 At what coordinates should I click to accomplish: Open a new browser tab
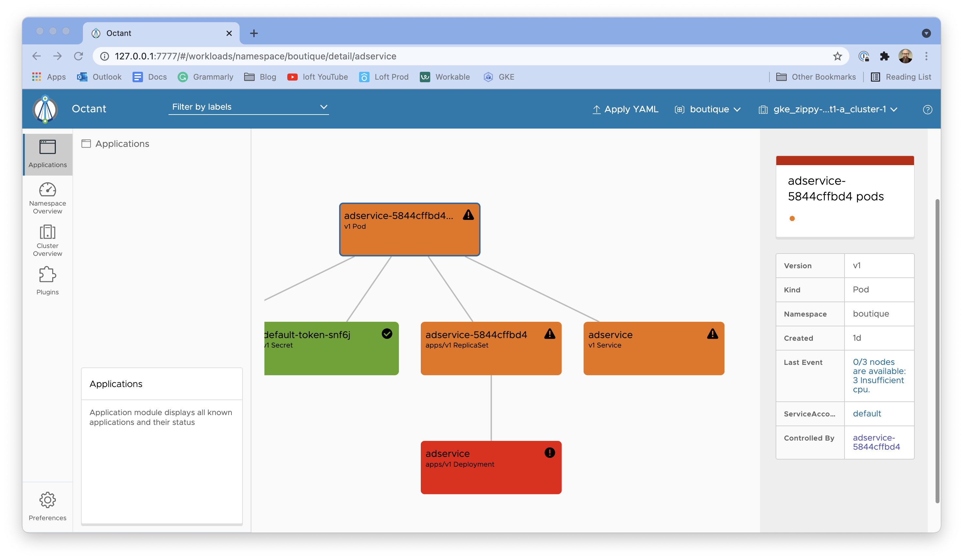254,33
